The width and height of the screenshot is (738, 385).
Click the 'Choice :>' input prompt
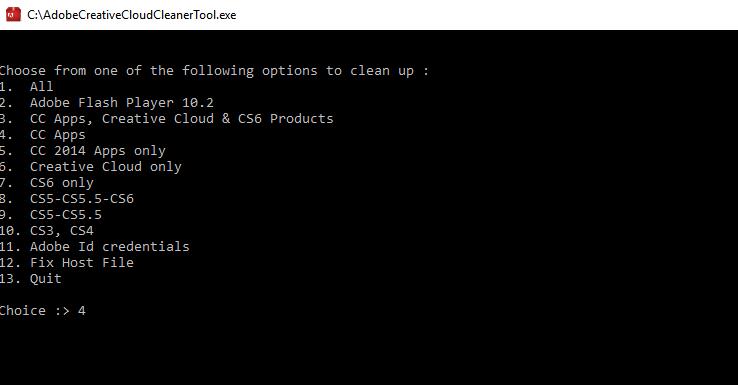[35, 311]
